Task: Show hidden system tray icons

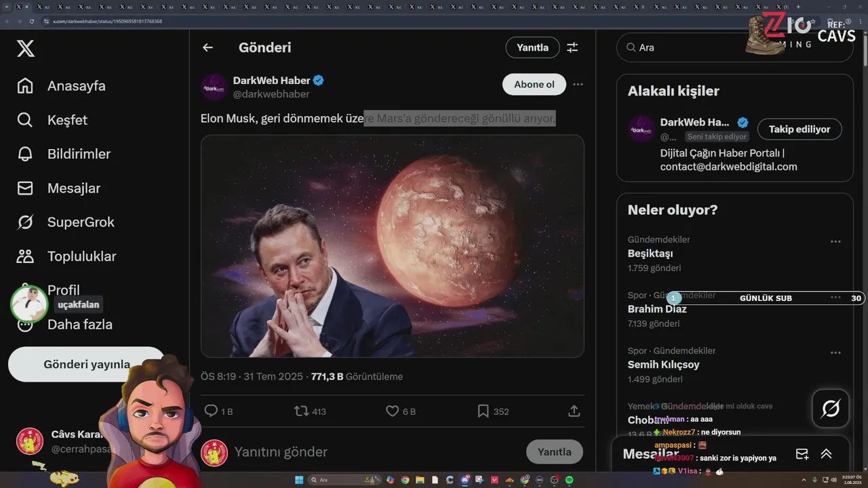Action: [x=804, y=480]
